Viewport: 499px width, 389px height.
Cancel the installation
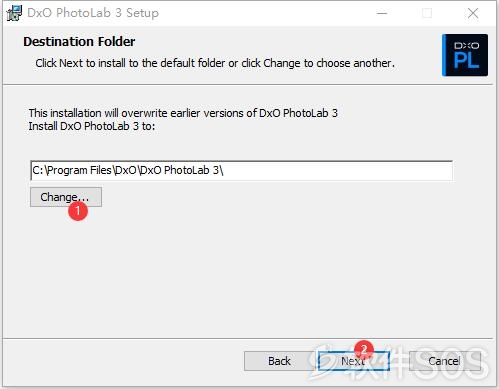pyautogui.click(x=444, y=361)
